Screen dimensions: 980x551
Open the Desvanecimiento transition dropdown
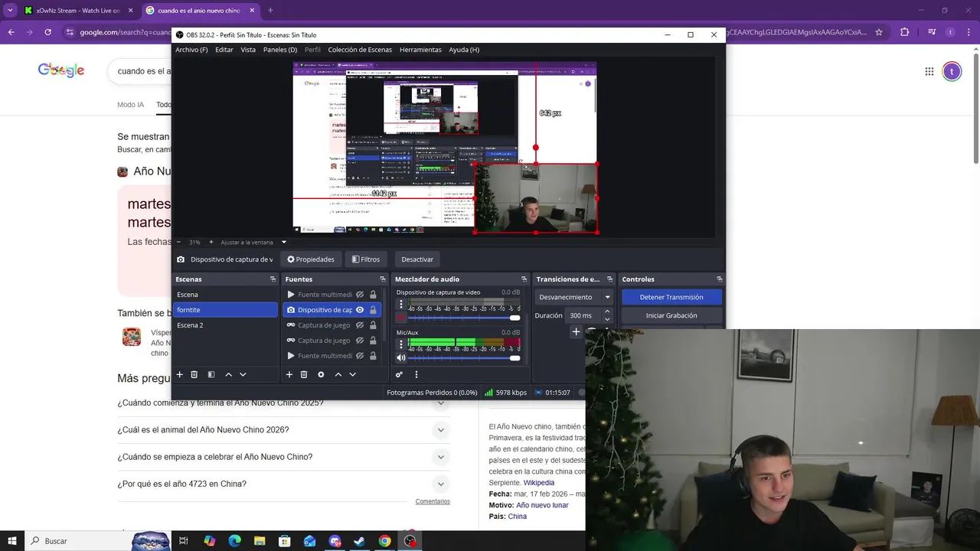coord(574,297)
